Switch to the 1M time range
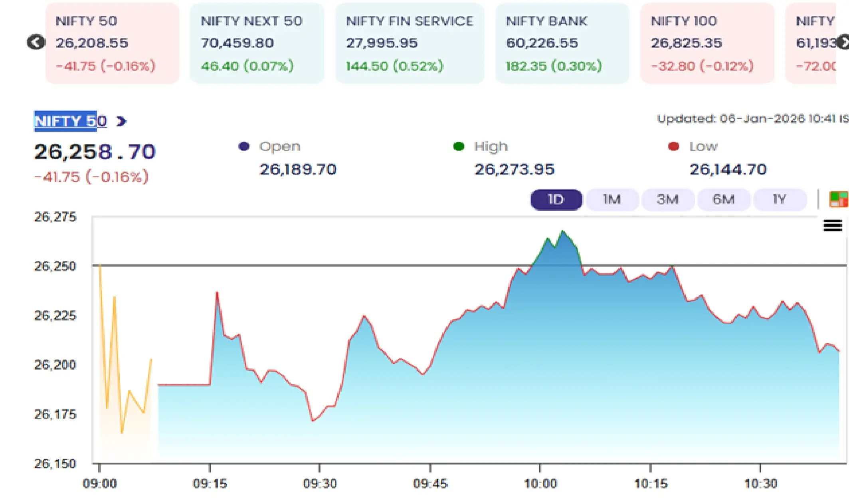Screen dimensions: 849x504 pos(612,199)
